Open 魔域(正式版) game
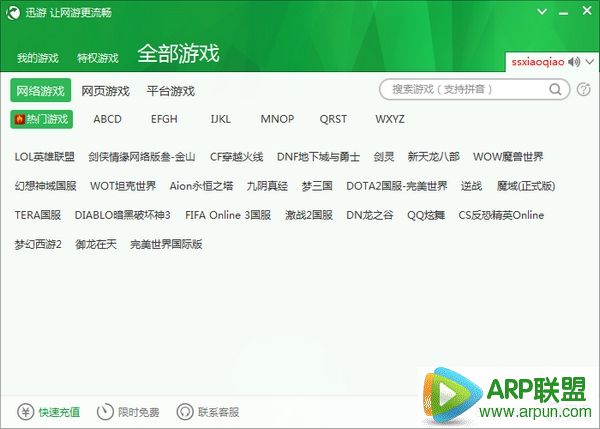This screenshot has width=600, height=429. 526,186
